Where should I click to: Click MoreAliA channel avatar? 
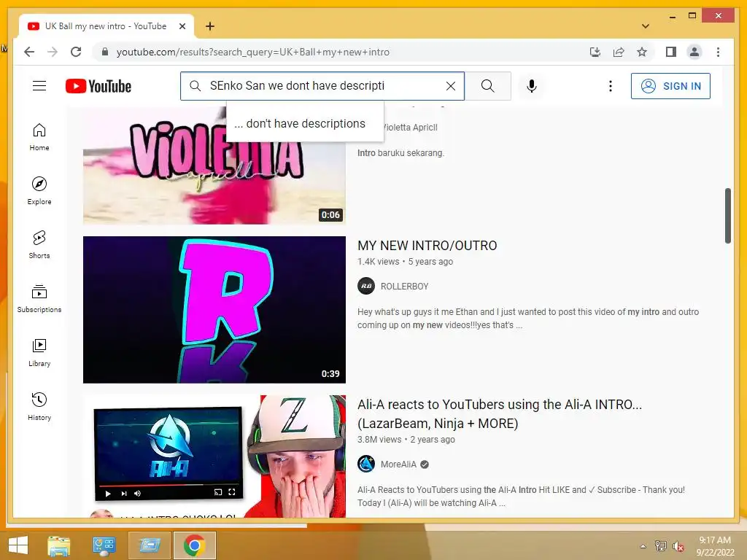point(366,464)
